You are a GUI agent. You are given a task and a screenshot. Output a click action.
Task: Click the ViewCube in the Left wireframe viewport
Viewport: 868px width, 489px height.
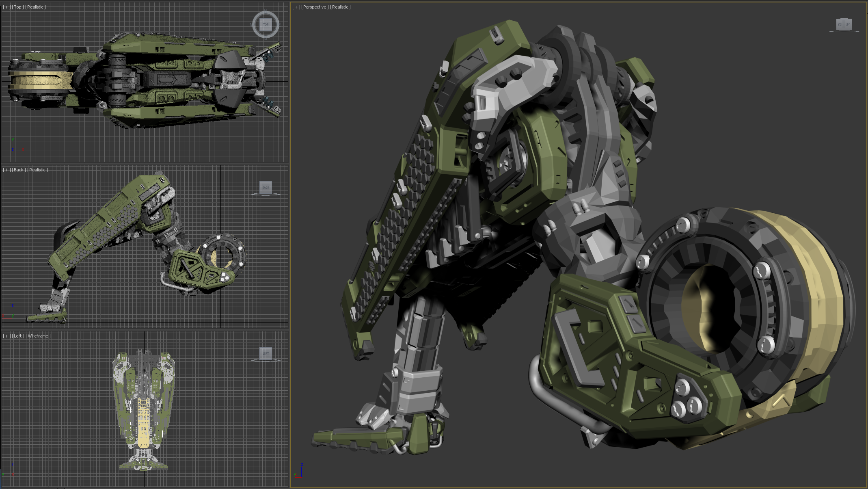(x=266, y=353)
